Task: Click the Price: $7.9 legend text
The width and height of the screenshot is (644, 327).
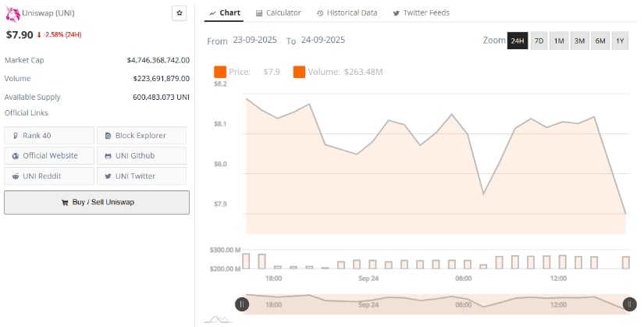Action: (x=254, y=72)
